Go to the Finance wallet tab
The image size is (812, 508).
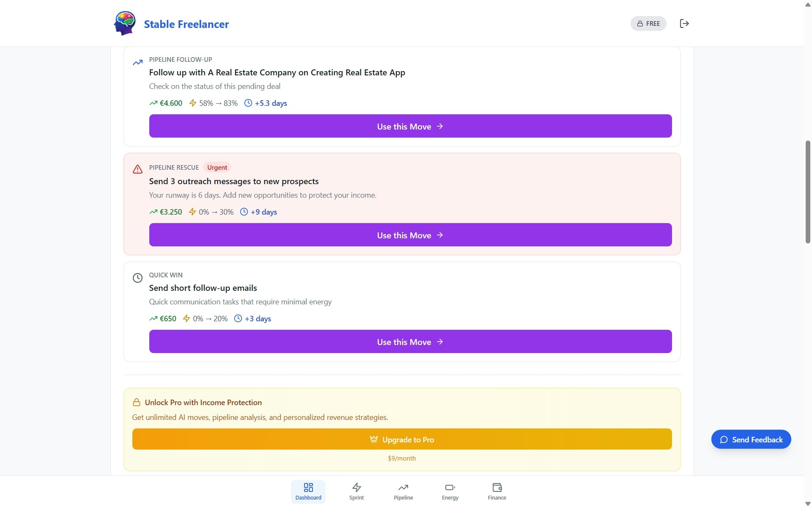click(497, 491)
